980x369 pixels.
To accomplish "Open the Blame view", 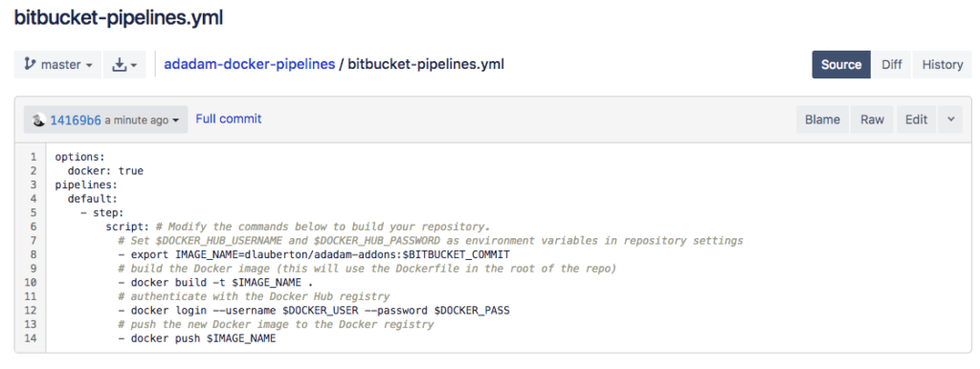I will (822, 119).
